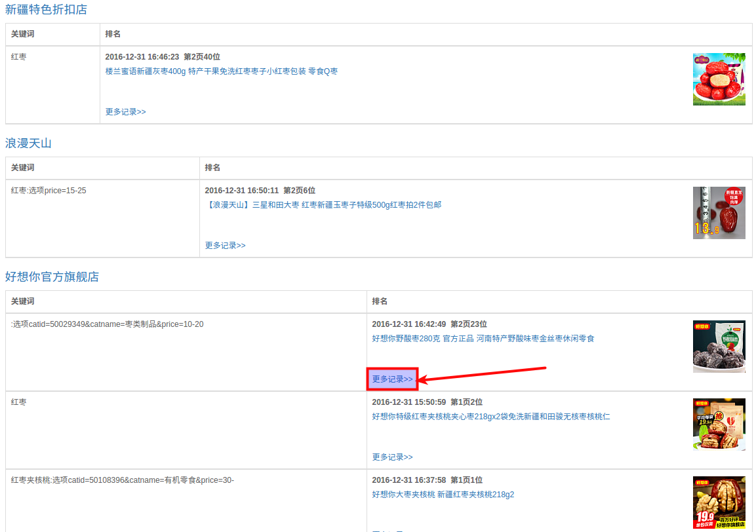Click 关键词 header in 好想你官方旗舰店 table
This screenshot has height=532, width=756.
23,301
